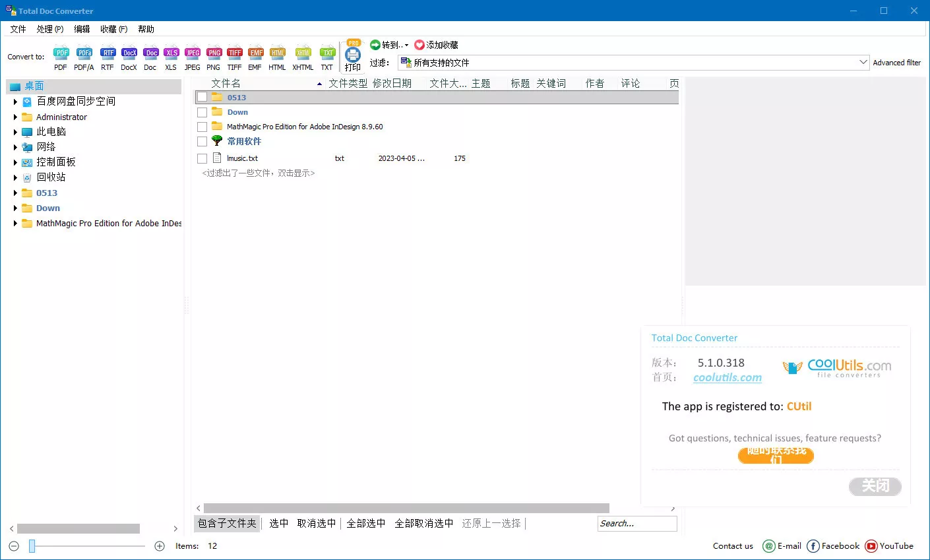The width and height of the screenshot is (930, 560).
Task: Expand Administrator folder node
Action: coord(15,117)
